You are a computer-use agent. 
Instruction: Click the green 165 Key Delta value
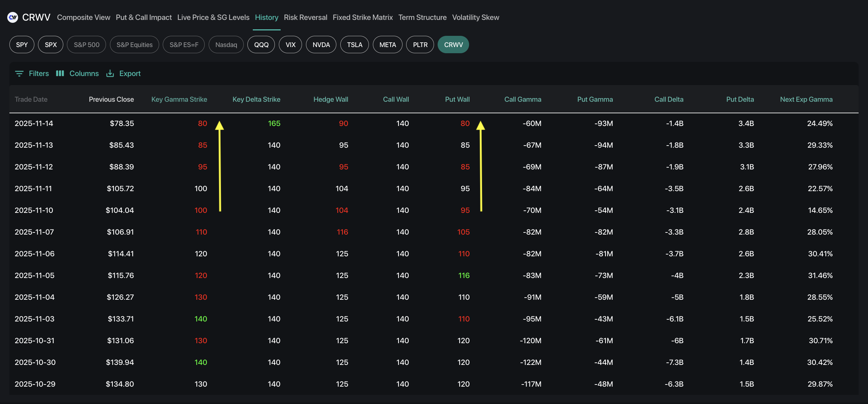[x=274, y=123]
